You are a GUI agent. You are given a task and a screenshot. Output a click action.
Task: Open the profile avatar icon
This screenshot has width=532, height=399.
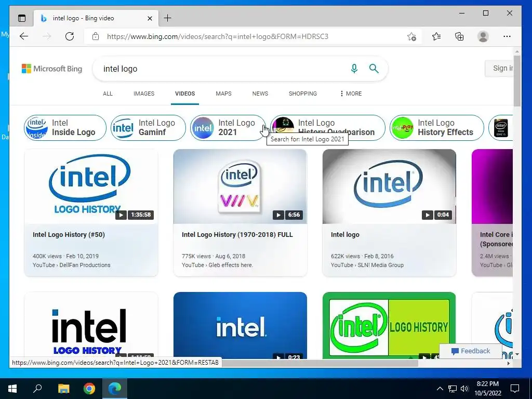point(483,36)
